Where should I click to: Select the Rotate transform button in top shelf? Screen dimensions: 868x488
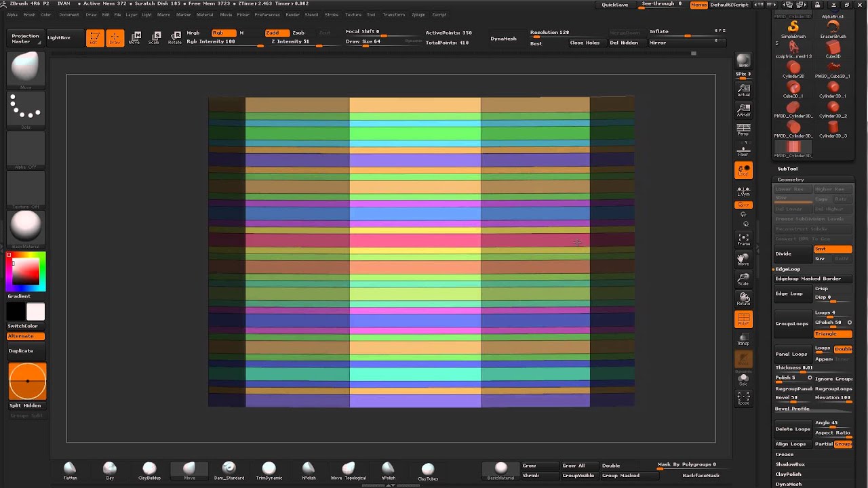[x=175, y=38]
